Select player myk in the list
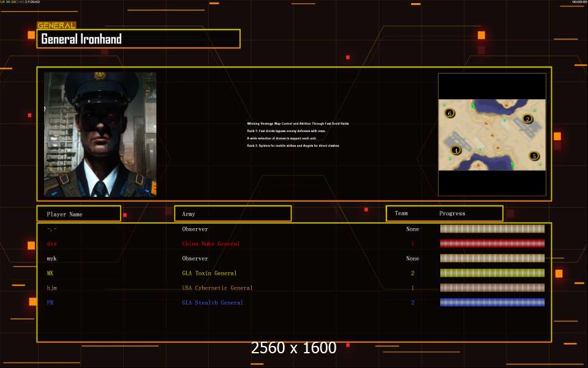Viewport: 588px width, 368px height. pyautogui.click(x=51, y=259)
